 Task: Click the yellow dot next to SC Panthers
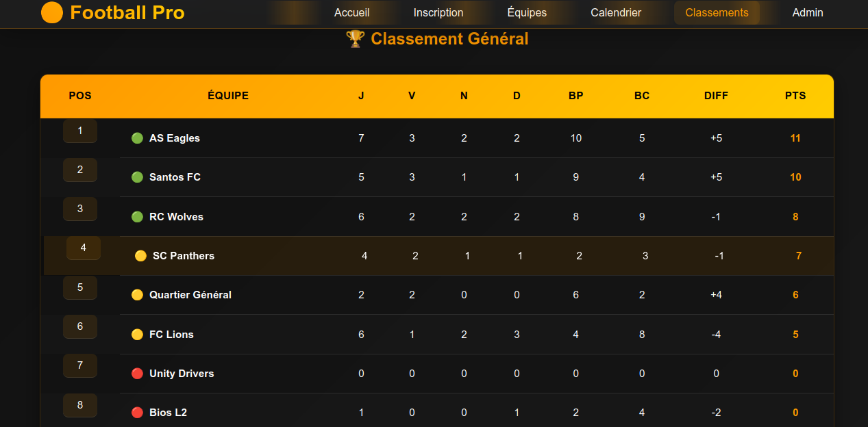pyautogui.click(x=140, y=256)
